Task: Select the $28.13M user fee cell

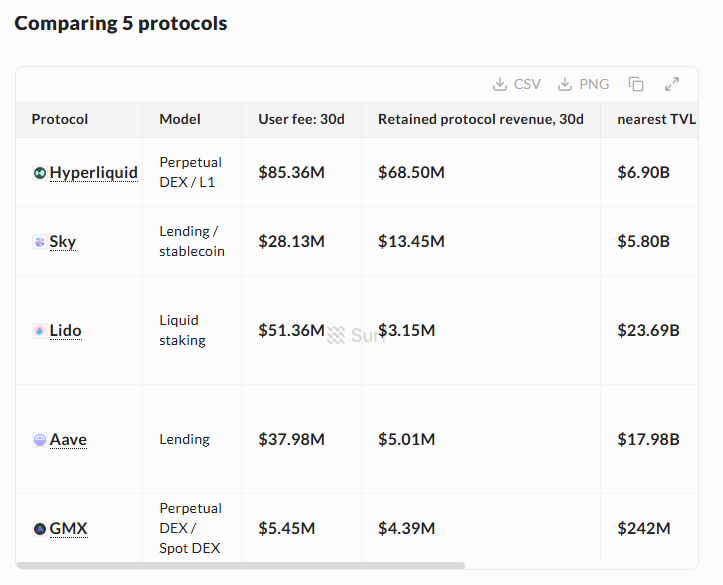Action: click(x=302, y=242)
